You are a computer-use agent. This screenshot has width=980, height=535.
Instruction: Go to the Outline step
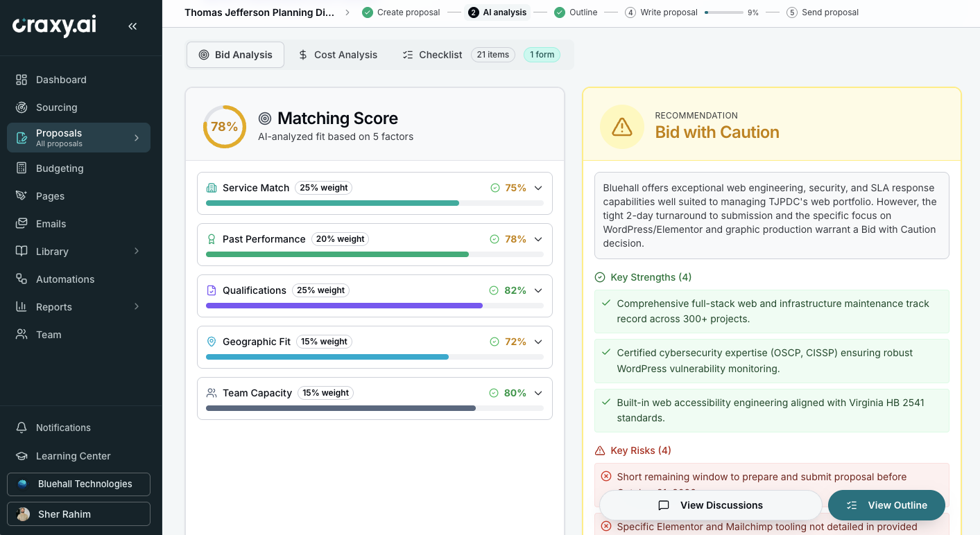(576, 12)
